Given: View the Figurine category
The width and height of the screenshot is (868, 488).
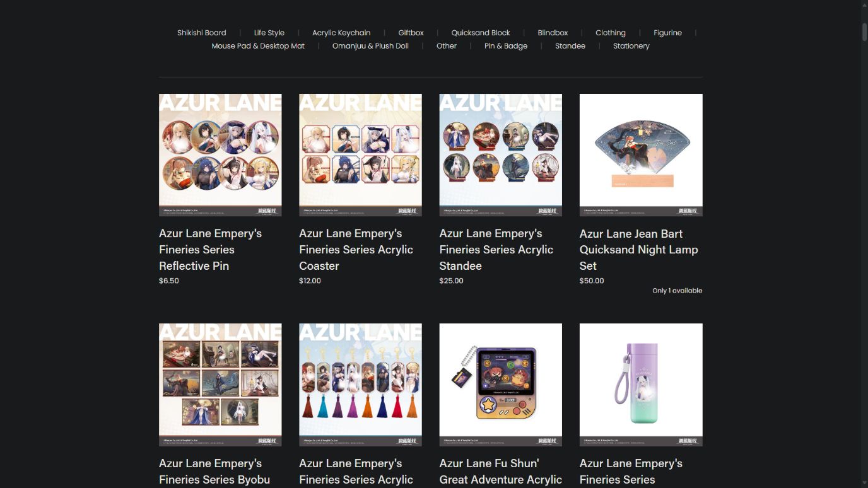Looking at the screenshot, I should point(667,33).
